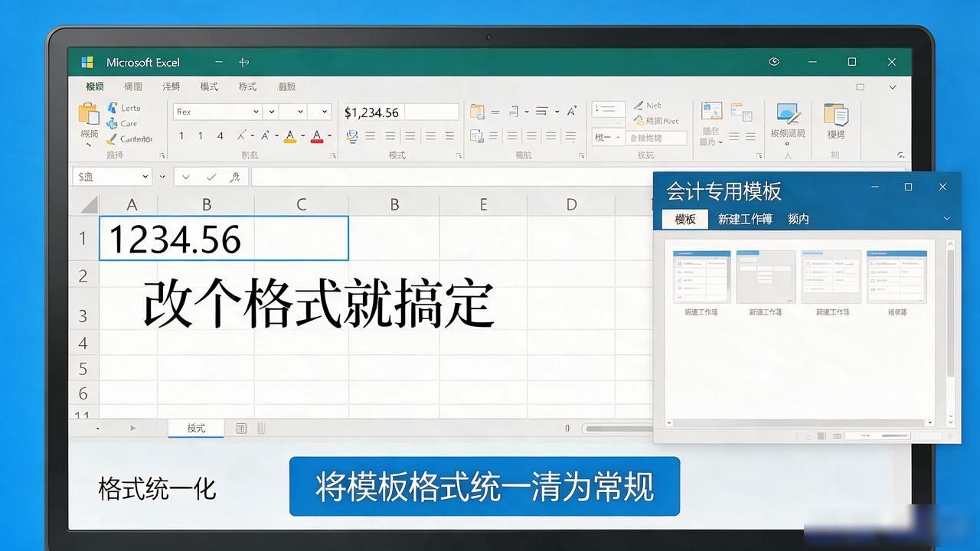Apply the yellow-underlined A highlight color
This screenshot has width=980, height=551.
[x=290, y=136]
